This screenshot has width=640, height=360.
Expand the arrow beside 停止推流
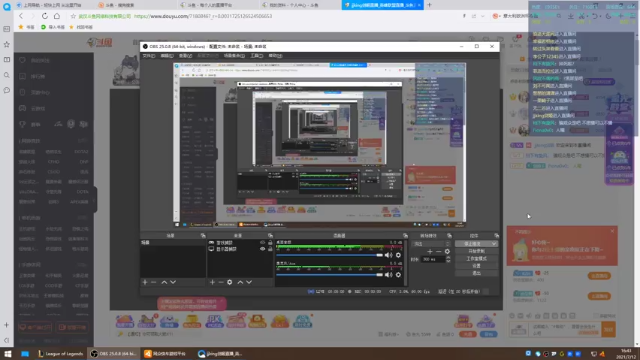(x=494, y=244)
